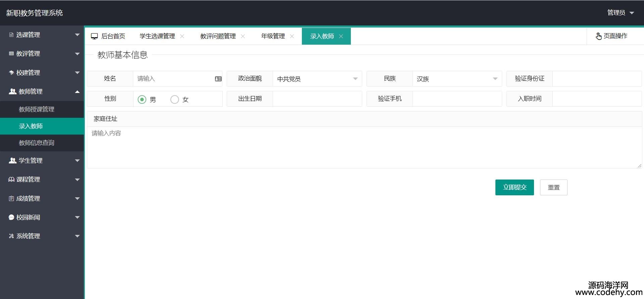Click the 系统管理 tools icon
This screenshot has height=299, width=644.
(x=11, y=236)
